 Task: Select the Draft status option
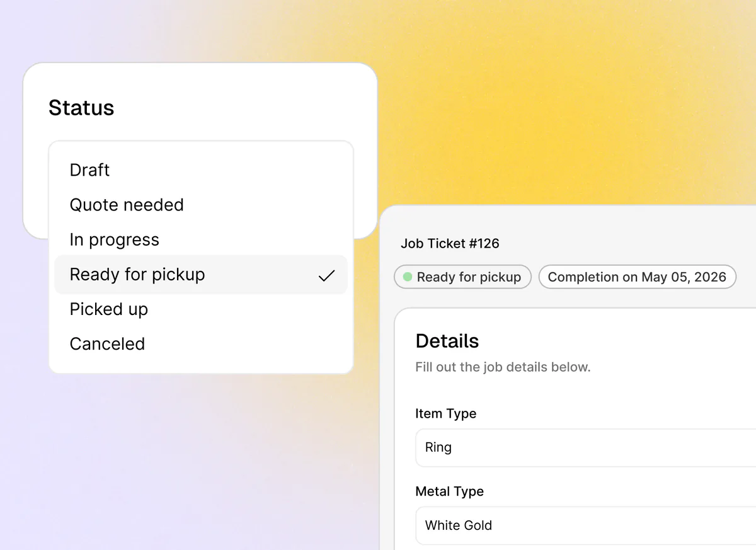[200, 170]
